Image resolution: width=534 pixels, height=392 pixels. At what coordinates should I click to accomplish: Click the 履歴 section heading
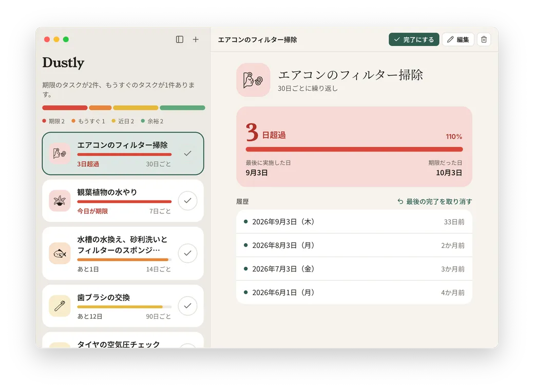242,202
